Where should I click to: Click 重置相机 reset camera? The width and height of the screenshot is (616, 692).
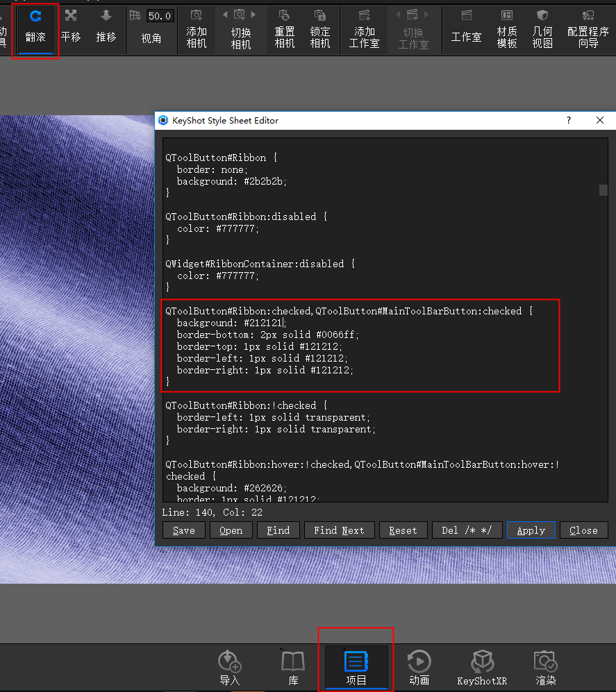coord(284,30)
